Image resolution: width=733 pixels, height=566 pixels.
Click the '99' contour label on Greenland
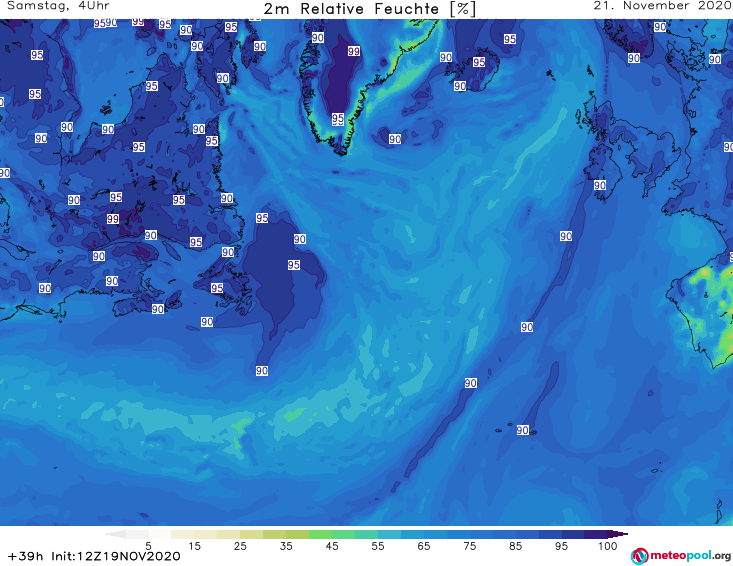pyautogui.click(x=354, y=51)
